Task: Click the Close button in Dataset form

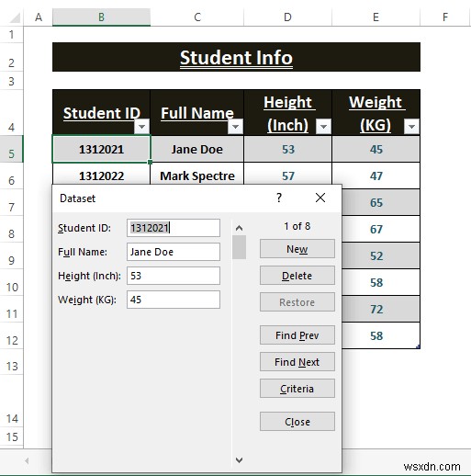Action: [x=297, y=422]
